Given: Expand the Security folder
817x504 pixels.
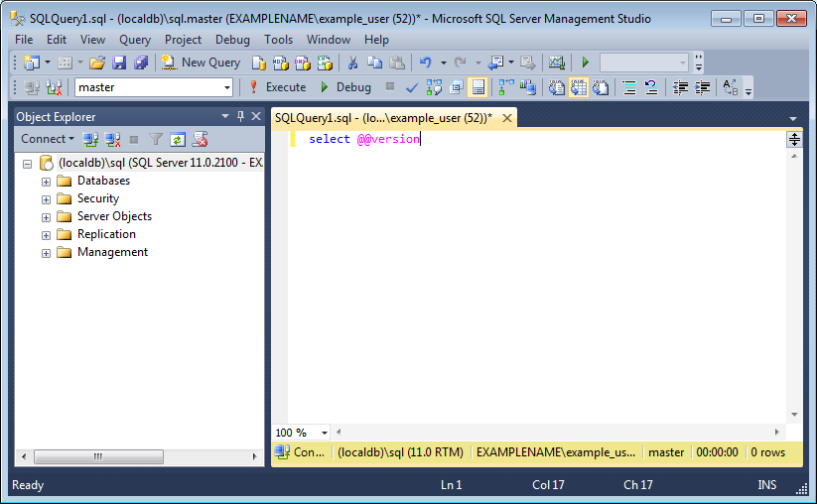Looking at the screenshot, I should coord(46,200).
